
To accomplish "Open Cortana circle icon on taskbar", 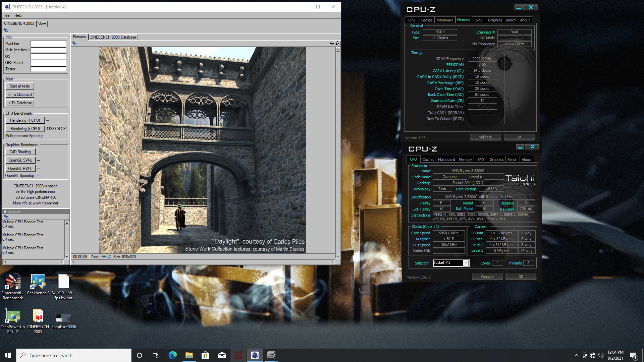I will [x=140, y=355].
